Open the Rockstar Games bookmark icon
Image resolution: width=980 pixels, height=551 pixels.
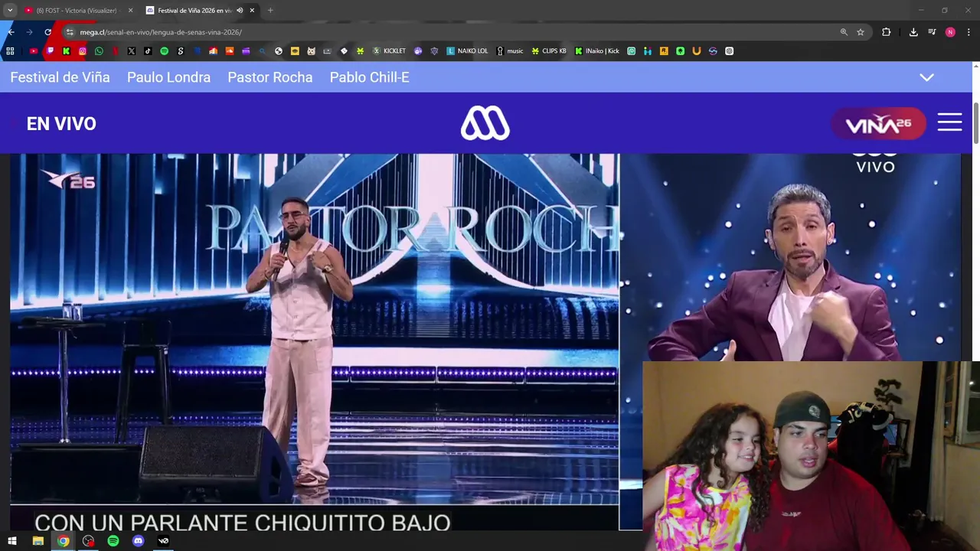(664, 51)
